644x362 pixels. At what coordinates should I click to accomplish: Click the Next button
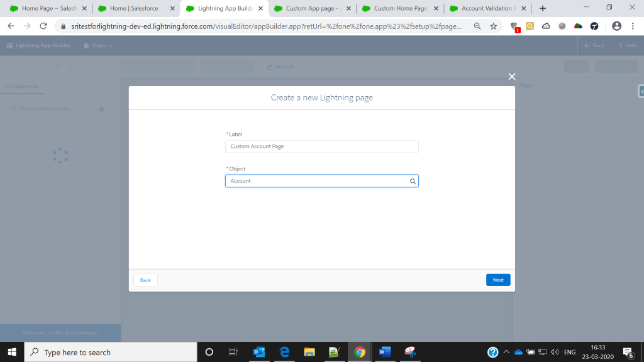coord(497,280)
